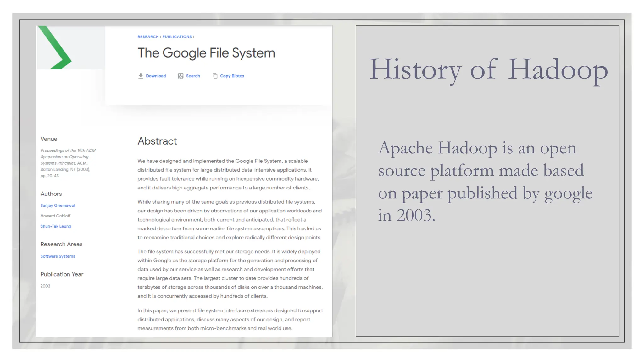The image size is (644, 362).
Task: Click the Publication Year heading
Action: 62,274
